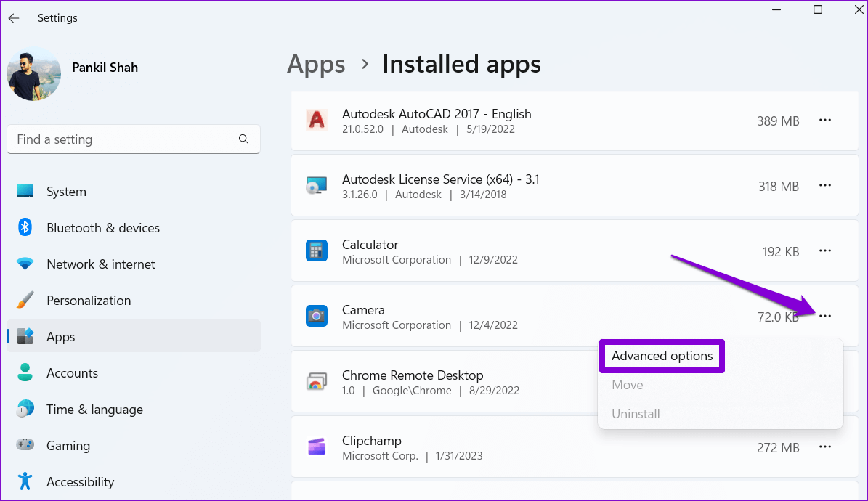Open more options for Autodesk AutoCAD 2017
This screenshot has width=868, height=501.
click(825, 120)
